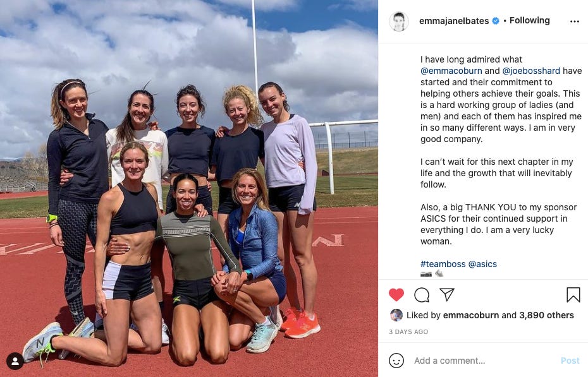Open emmajanelbates profile picture
This screenshot has height=377, width=588.
398,21
